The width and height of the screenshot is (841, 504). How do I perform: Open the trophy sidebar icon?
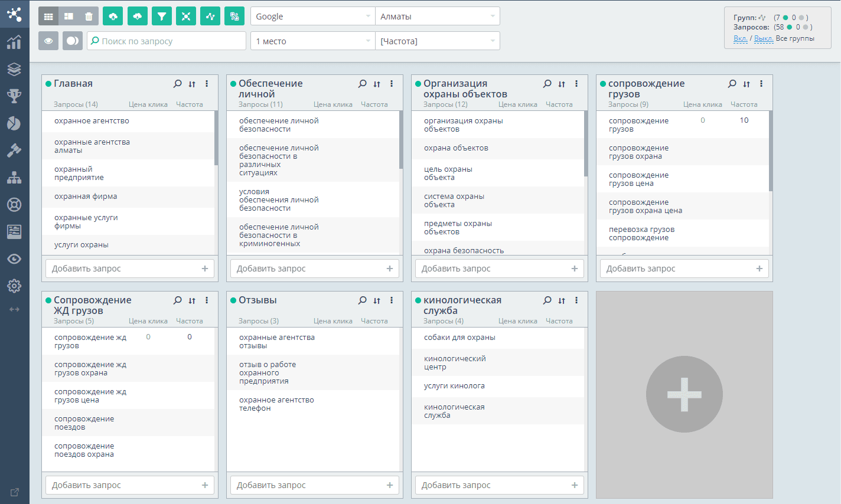pyautogui.click(x=14, y=96)
